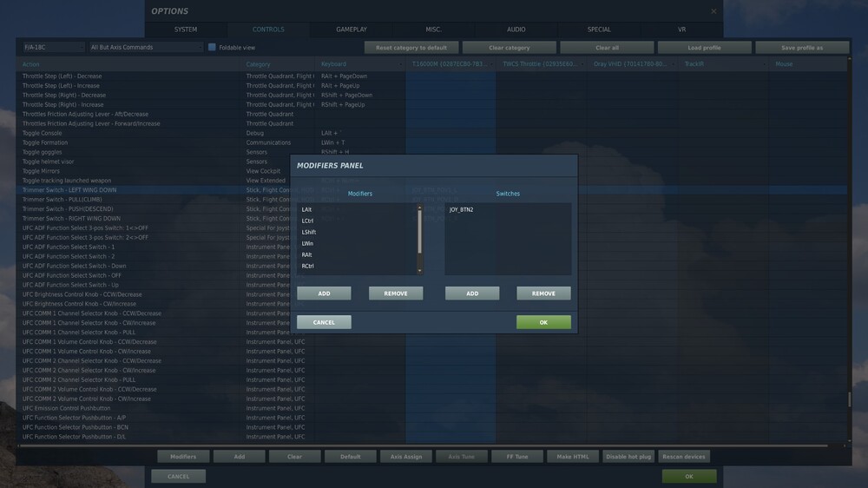Click the Mouse column header

pos(808,64)
